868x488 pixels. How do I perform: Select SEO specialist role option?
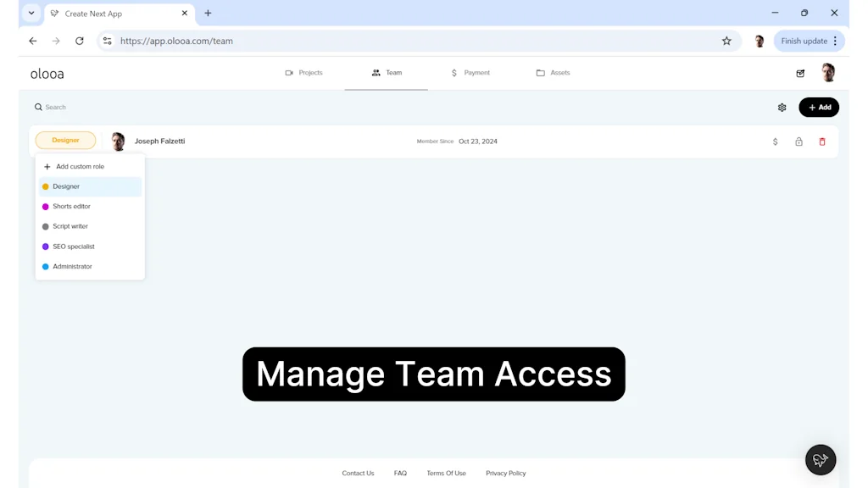tap(73, 247)
